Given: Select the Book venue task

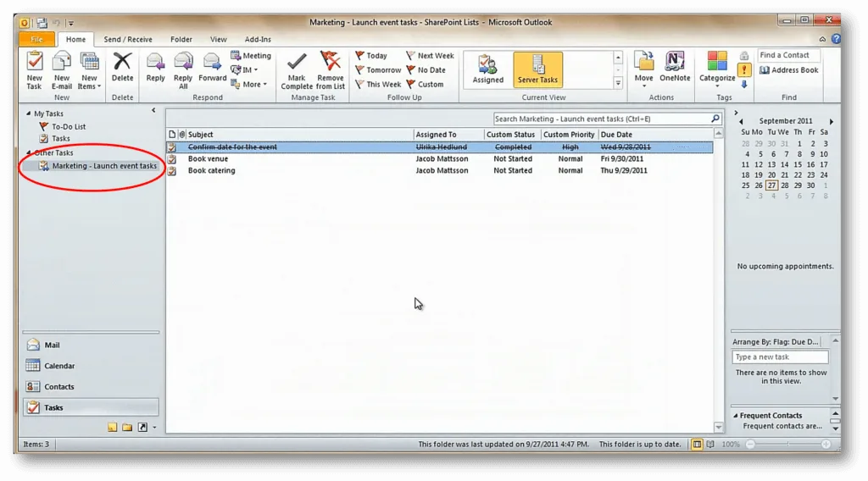Looking at the screenshot, I should (440, 158).
